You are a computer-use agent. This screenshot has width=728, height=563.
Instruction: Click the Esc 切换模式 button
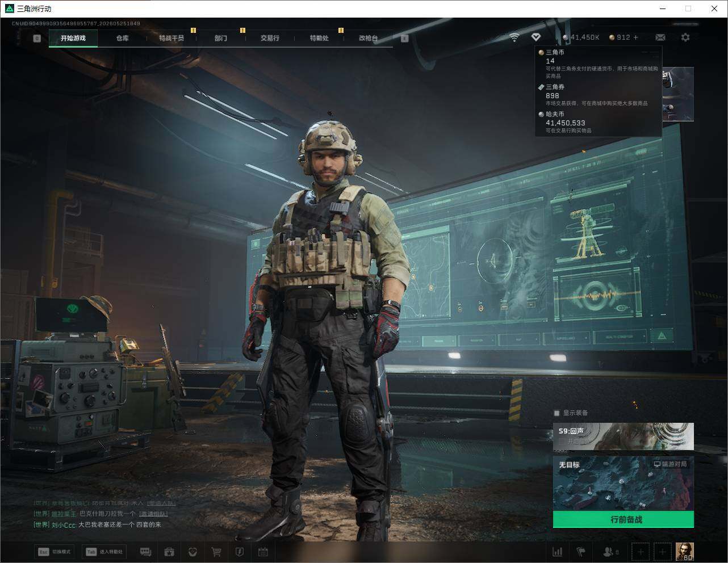coord(55,552)
